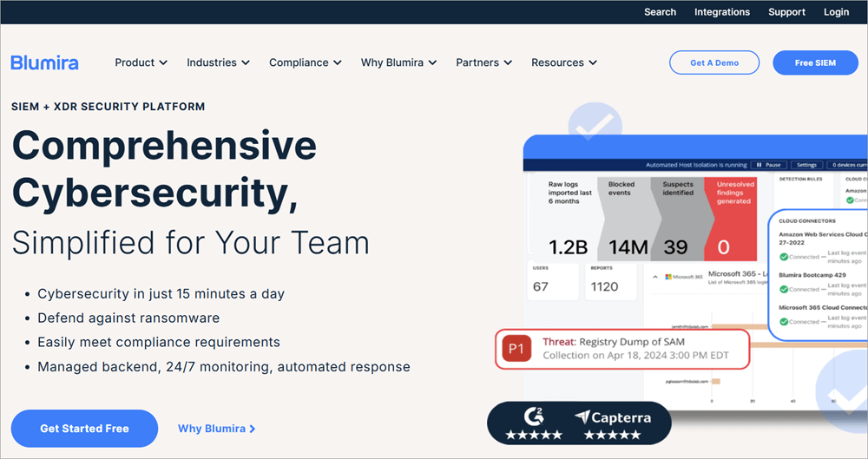Expand the Compliance menu
Viewport: 868px width, 459px height.
[x=305, y=62]
